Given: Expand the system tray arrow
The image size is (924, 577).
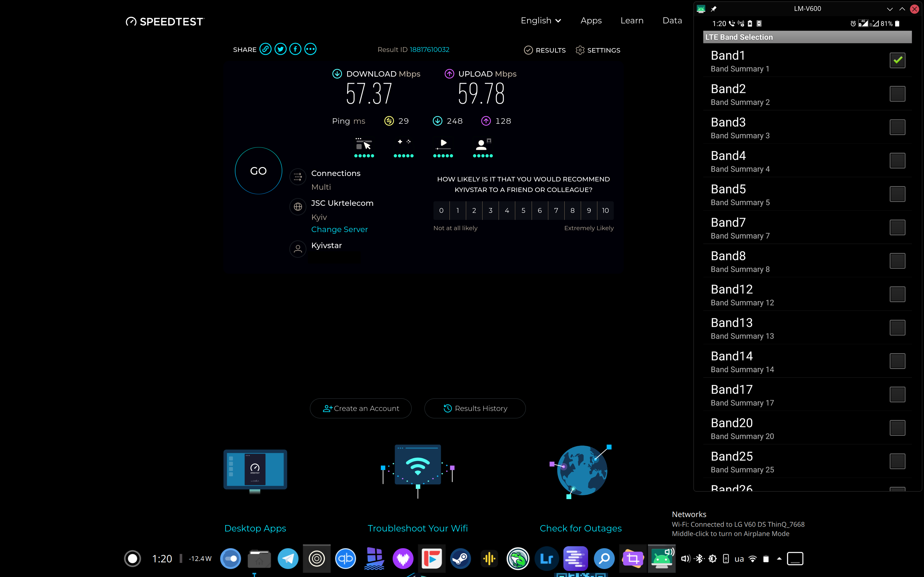Looking at the screenshot, I should point(779,559).
